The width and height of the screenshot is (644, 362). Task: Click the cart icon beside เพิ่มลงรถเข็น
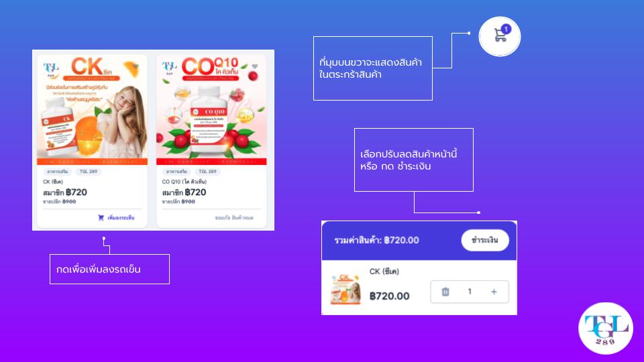[101, 217]
